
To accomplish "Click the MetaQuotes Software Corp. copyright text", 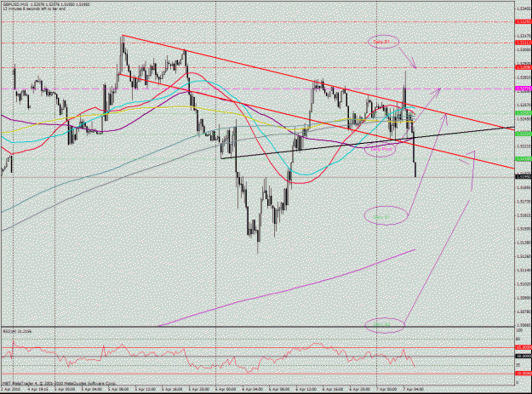I will [59, 383].
